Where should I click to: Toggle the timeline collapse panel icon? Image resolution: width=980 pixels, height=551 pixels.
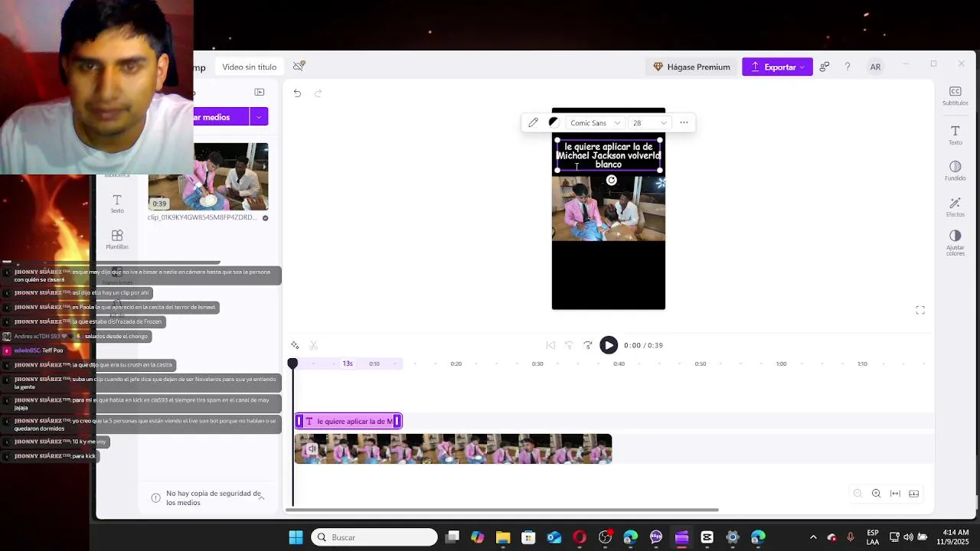(x=913, y=494)
